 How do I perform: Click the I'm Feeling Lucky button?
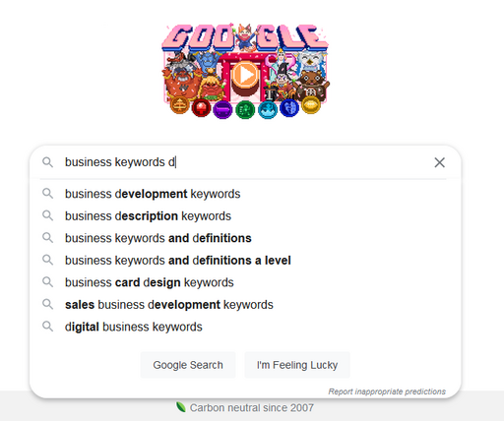point(297,365)
